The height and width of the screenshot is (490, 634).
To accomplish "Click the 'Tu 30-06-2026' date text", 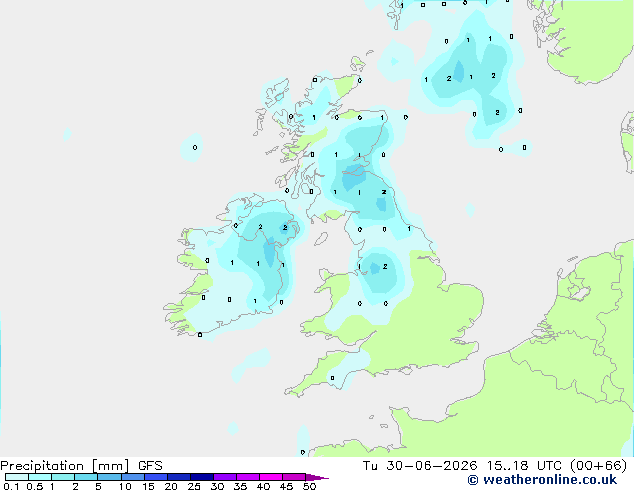I will [420, 466].
